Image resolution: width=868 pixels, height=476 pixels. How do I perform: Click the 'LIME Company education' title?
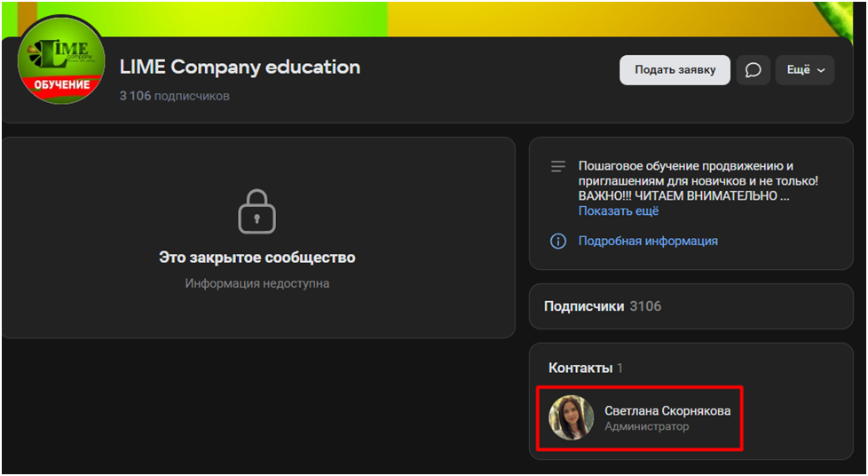[240, 67]
